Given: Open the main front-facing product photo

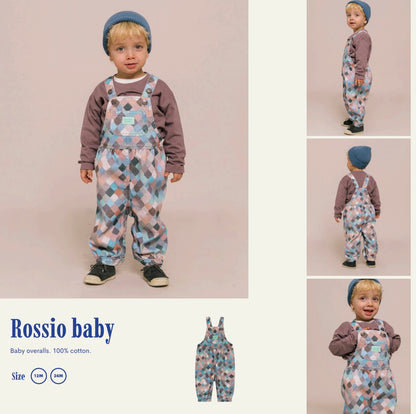Looking at the screenshot, I should tap(124, 149).
